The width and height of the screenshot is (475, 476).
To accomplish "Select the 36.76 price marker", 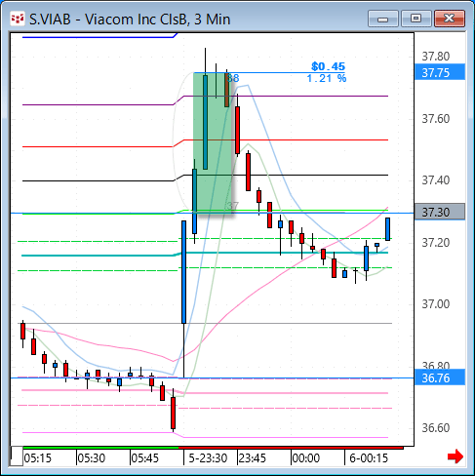I will 440,377.
